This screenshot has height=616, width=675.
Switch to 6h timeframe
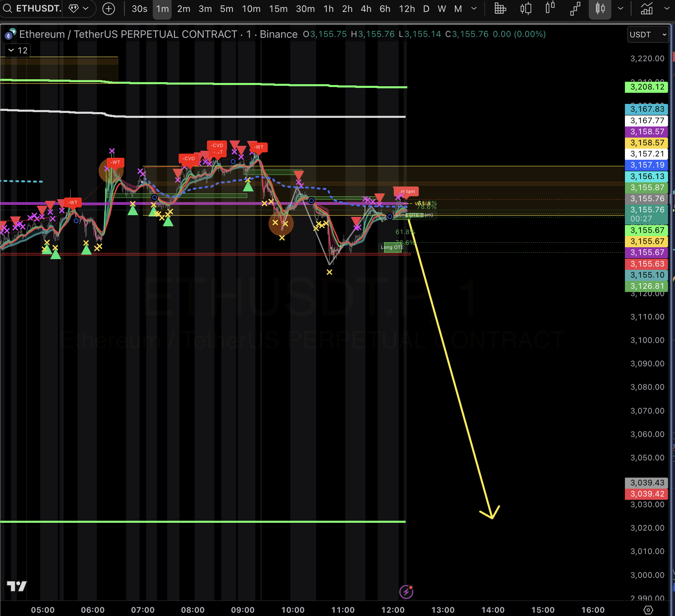[x=385, y=9]
